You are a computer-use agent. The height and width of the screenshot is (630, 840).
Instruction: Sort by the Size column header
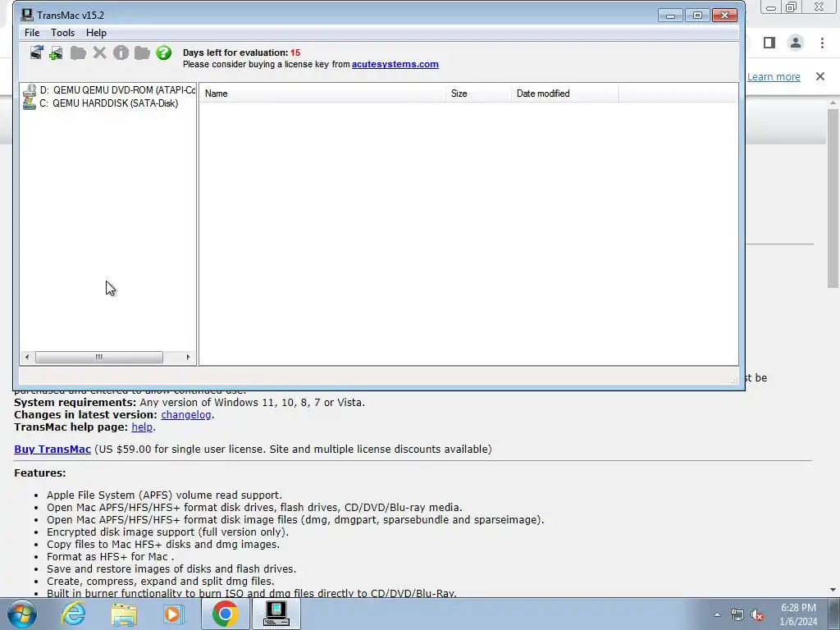click(x=478, y=94)
